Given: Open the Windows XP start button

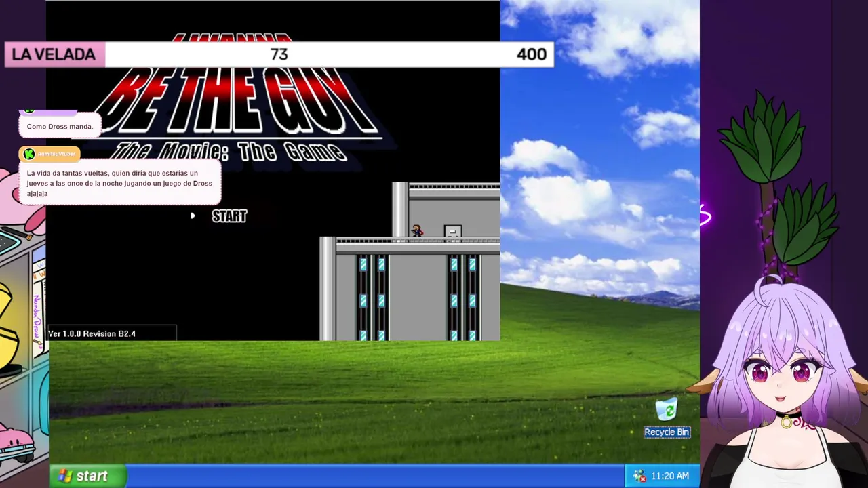Looking at the screenshot, I should tap(87, 476).
